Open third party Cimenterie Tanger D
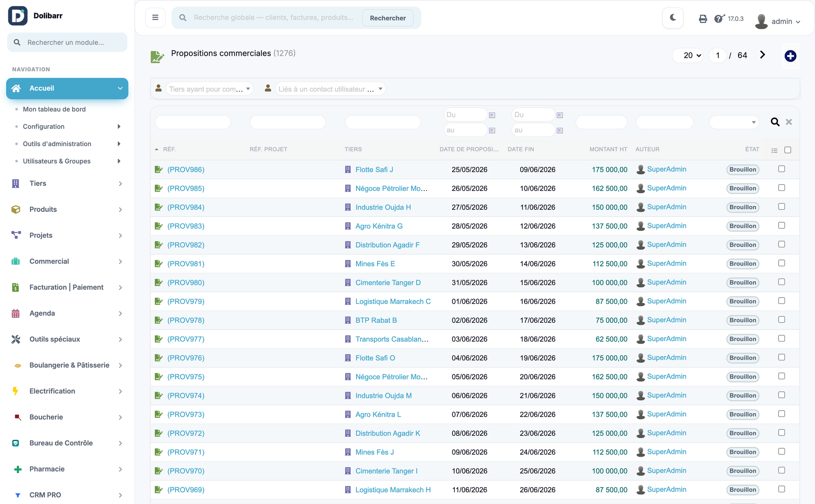This screenshot has height=504, width=815. (388, 283)
